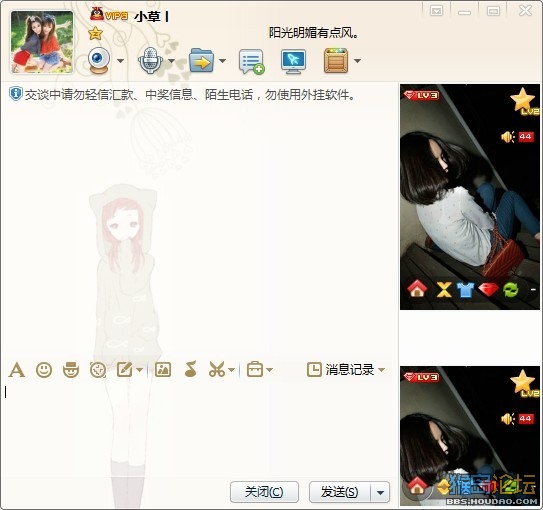The height and width of the screenshot is (510, 543).
Task: Click the blue T-shirt dress-up icon
Action: [x=465, y=290]
